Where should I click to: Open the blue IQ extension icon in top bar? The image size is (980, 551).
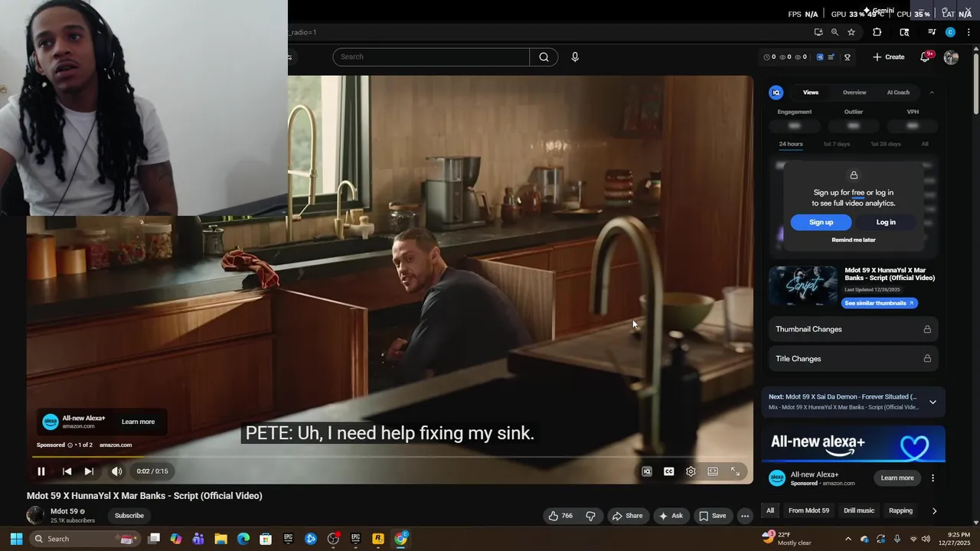pyautogui.click(x=819, y=57)
